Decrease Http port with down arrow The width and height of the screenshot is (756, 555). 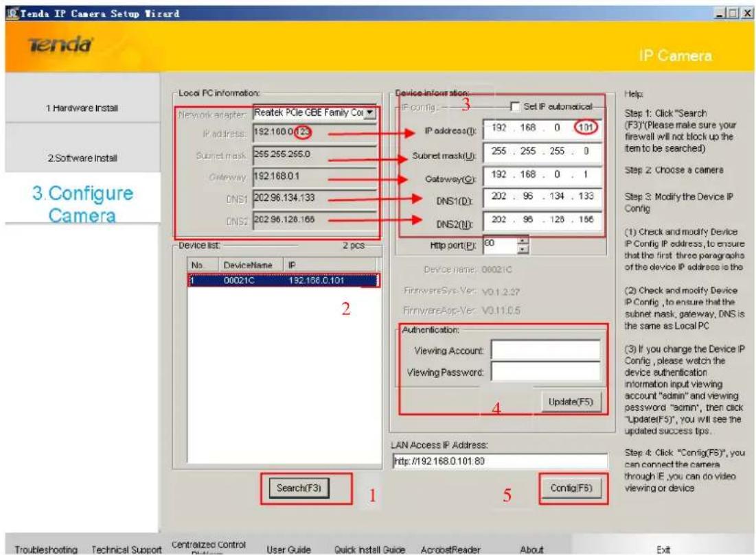[x=523, y=249]
